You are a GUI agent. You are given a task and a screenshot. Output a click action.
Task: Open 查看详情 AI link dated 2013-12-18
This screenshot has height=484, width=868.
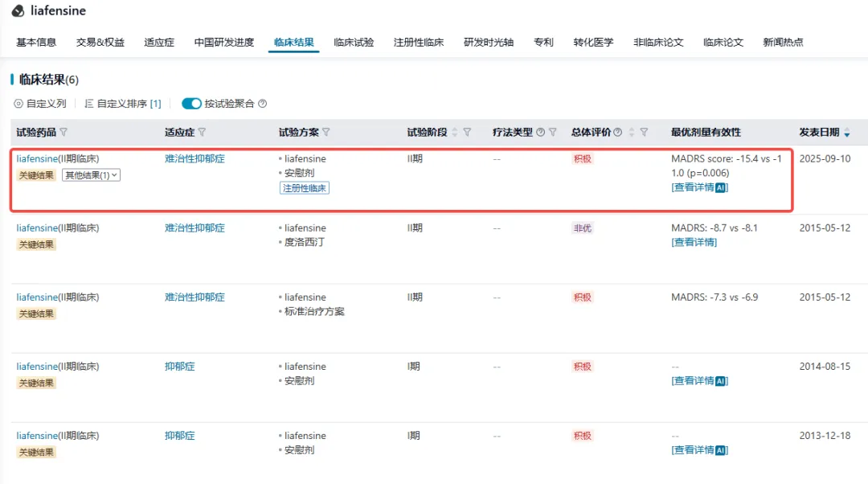[x=700, y=449]
